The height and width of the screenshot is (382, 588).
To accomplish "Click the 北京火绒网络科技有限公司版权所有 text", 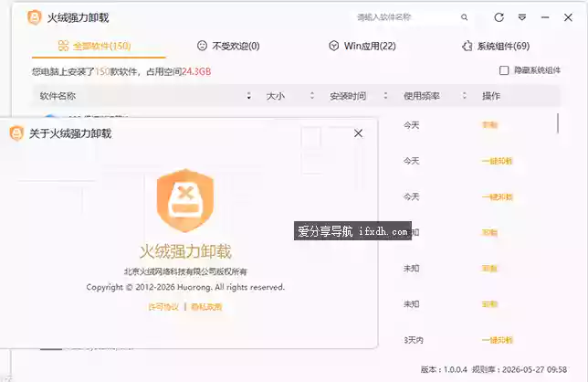I will pos(185,271).
